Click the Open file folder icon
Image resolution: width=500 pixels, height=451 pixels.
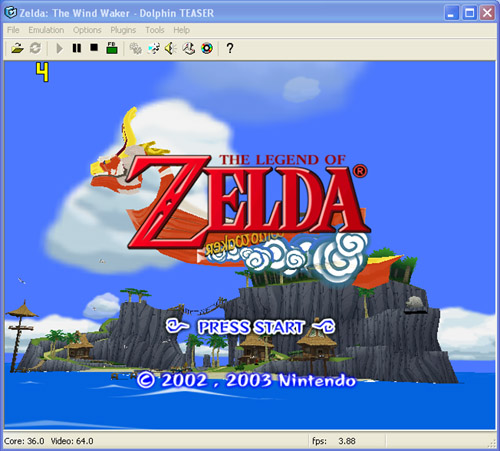click(x=17, y=48)
